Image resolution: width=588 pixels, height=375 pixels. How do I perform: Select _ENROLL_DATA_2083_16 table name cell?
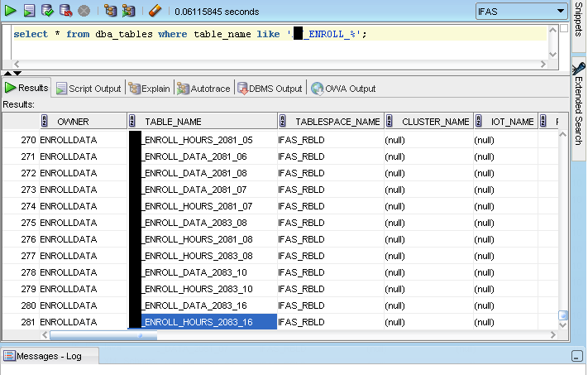[203, 305]
